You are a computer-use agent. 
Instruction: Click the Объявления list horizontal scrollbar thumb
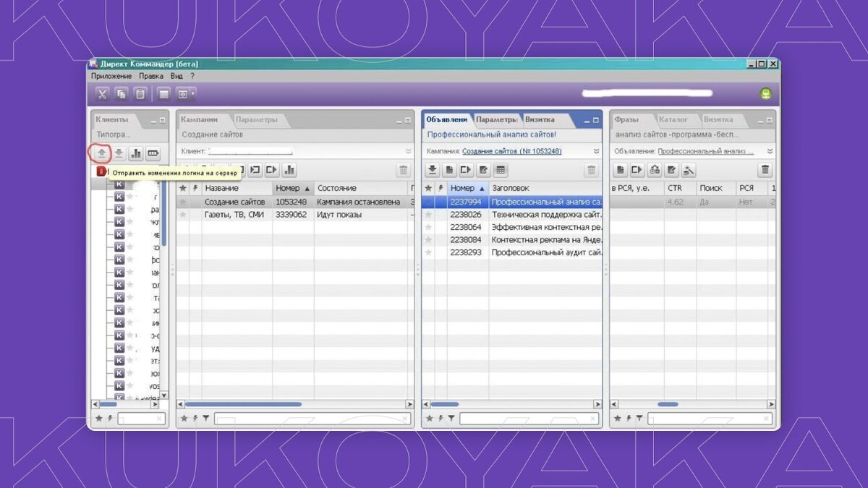445,404
